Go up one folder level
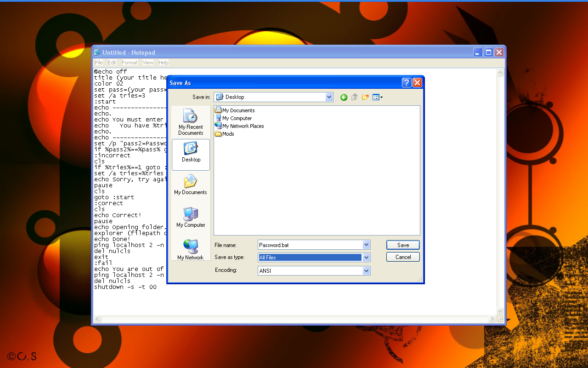588x368 pixels. click(x=354, y=97)
